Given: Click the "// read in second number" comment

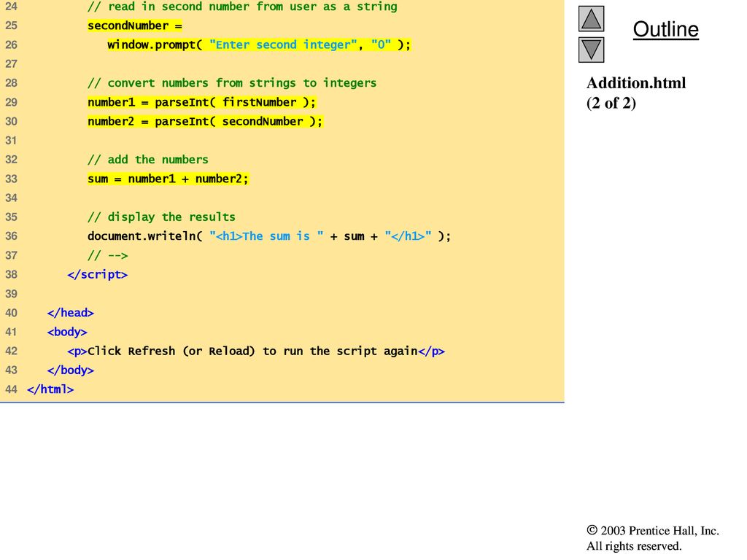Looking at the screenshot, I should point(242,7).
